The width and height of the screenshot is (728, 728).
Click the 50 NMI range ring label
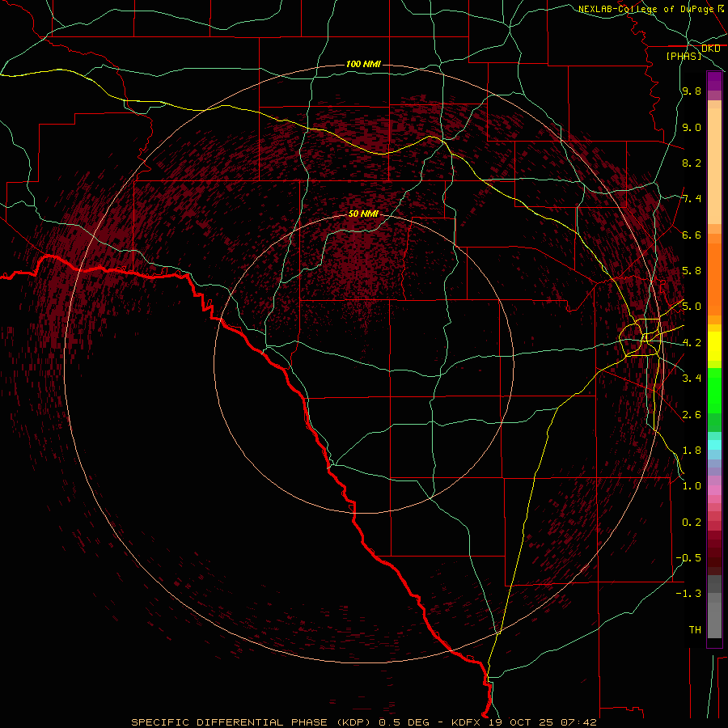[x=363, y=214]
